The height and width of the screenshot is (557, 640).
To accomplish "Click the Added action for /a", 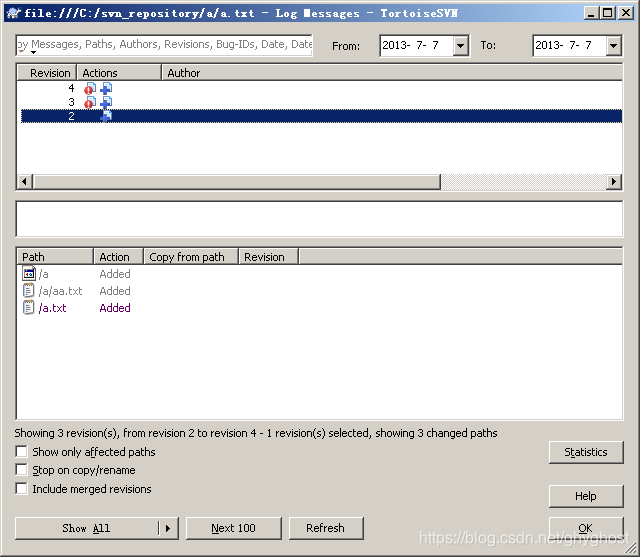I will 115,274.
